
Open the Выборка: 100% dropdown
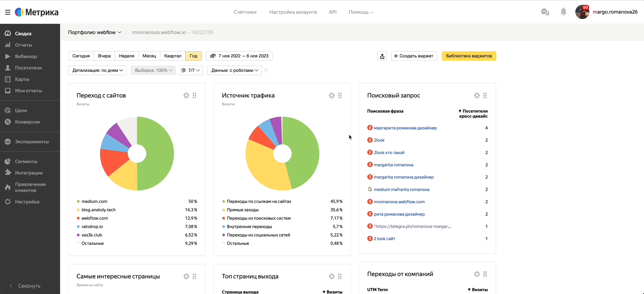coord(153,70)
